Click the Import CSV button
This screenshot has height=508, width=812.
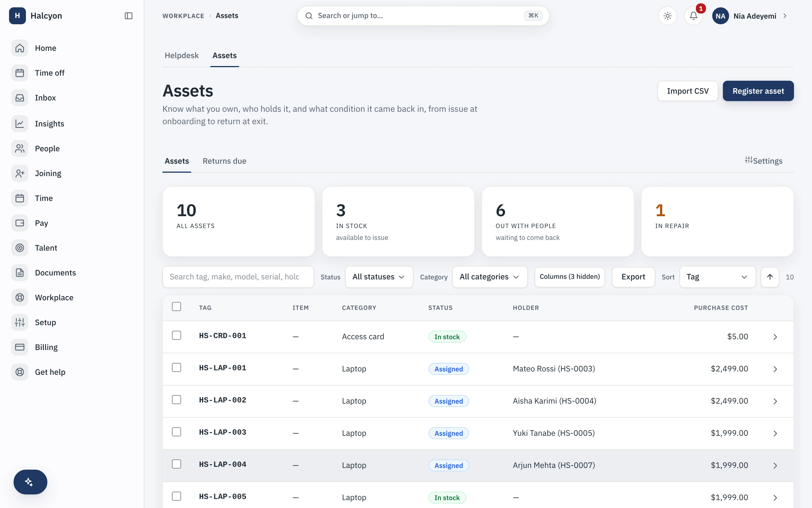click(x=687, y=91)
